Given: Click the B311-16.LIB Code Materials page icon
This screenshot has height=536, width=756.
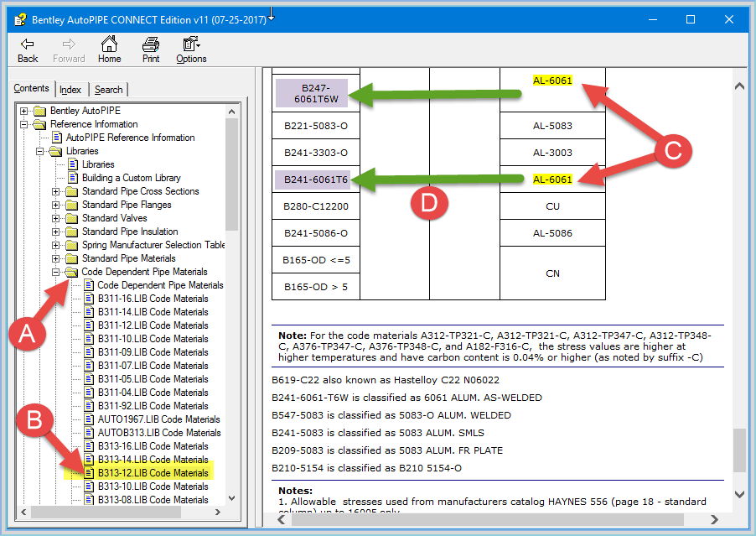Looking at the screenshot, I should 89,299.
